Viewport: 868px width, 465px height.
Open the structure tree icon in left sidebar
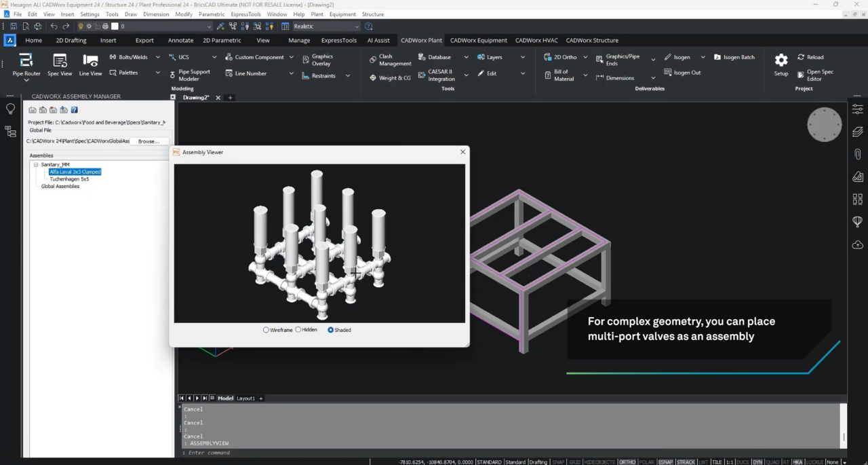[x=11, y=131]
